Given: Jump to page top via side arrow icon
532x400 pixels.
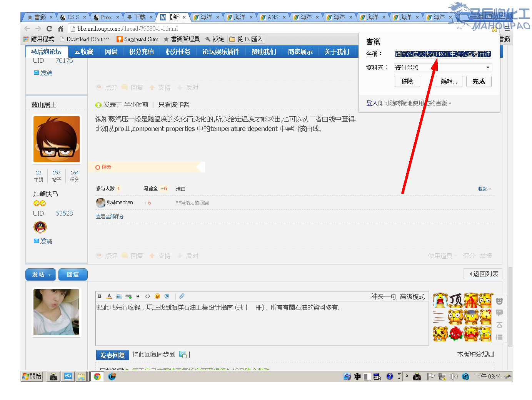Looking at the screenshot, I should 499,325.
